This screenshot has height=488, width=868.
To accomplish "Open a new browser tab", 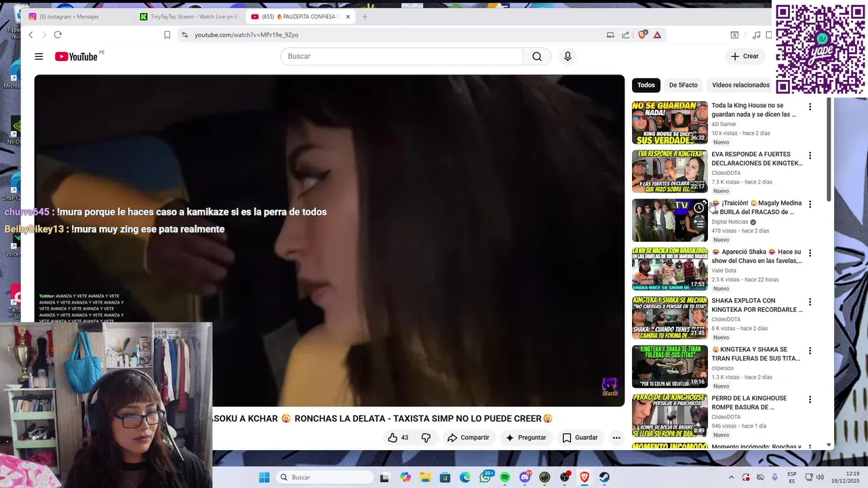I will point(364,16).
